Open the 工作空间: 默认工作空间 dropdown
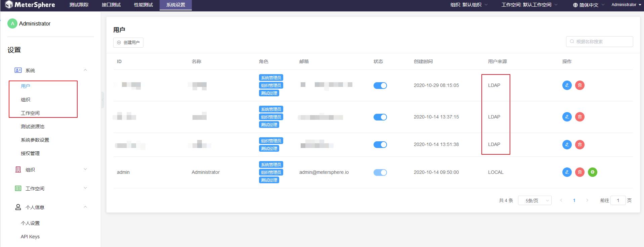This screenshot has height=247, width=644. (x=529, y=5)
